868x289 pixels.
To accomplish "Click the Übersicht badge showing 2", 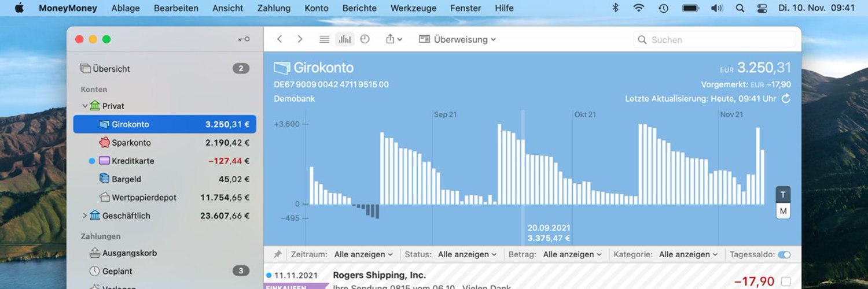I will (x=241, y=69).
